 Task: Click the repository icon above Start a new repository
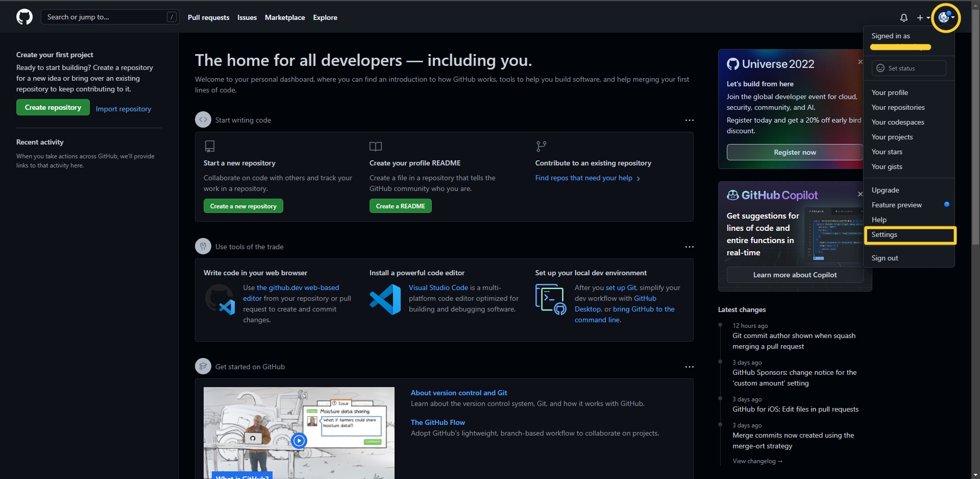click(209, 146)
